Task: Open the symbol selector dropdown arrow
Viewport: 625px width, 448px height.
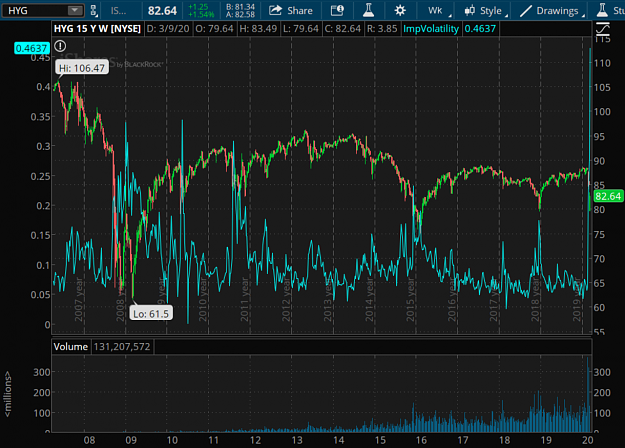Action: coord(75,10)
